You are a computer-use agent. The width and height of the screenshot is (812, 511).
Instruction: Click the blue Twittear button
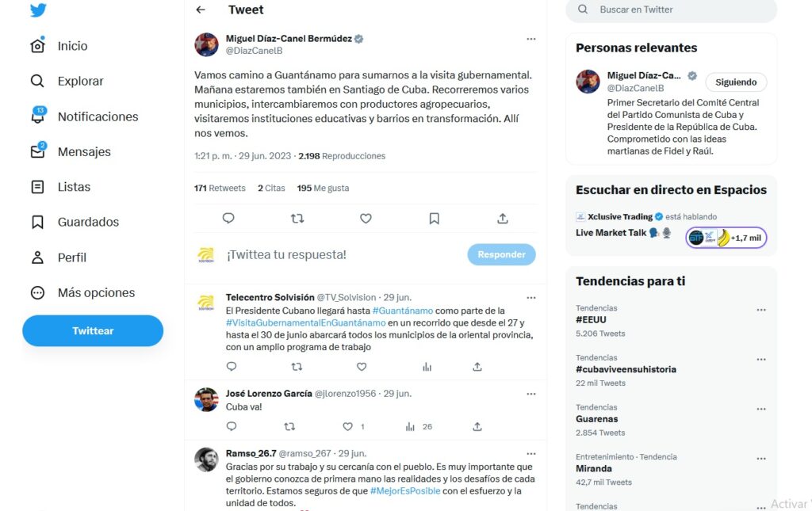93,331
